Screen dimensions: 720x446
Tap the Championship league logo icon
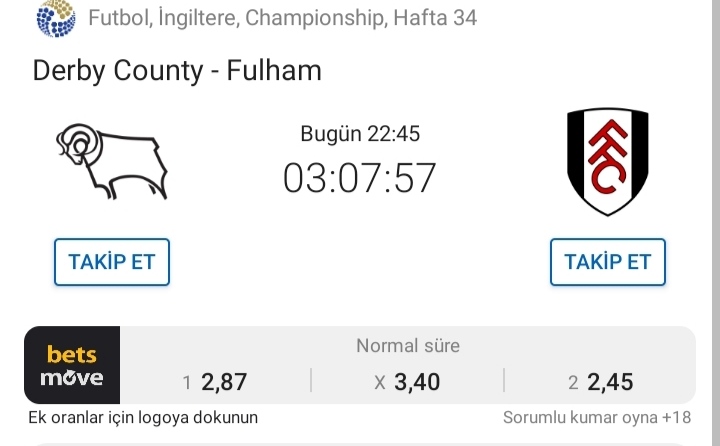(56, 18)
